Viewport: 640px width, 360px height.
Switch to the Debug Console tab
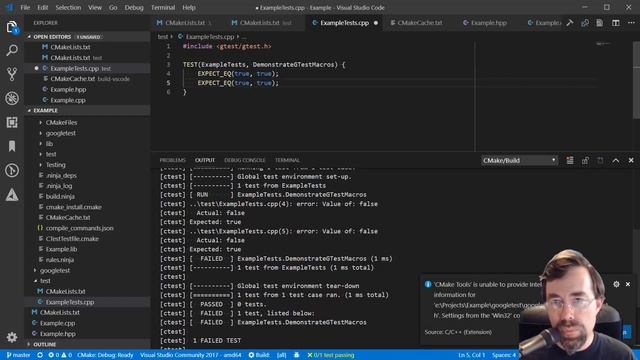244,160
